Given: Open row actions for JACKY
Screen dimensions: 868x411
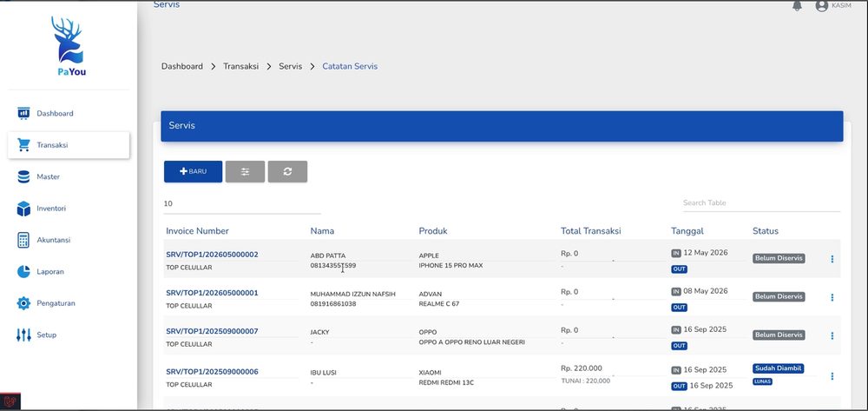Looking at the screenshot, I should point(832,335).
